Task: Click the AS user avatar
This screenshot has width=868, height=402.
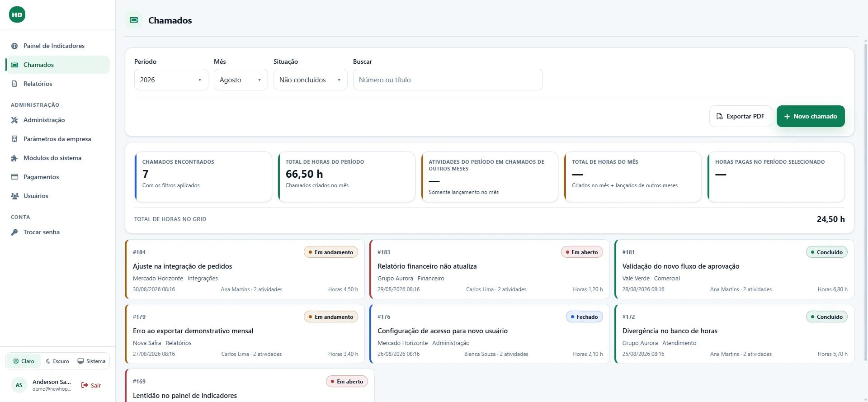Action: pyautogui.click(x=19, y=385)
